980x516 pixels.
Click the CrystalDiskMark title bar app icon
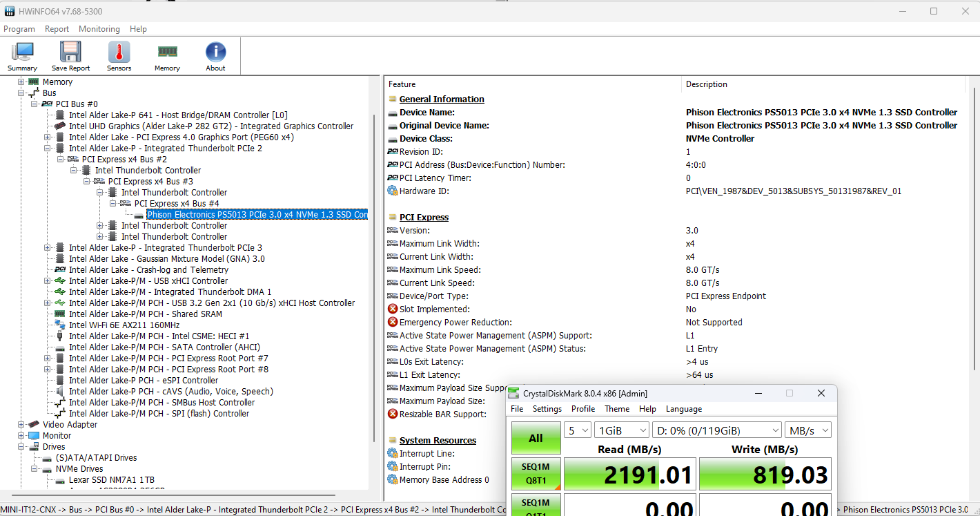pyautogui.click(x=513, y=394)
